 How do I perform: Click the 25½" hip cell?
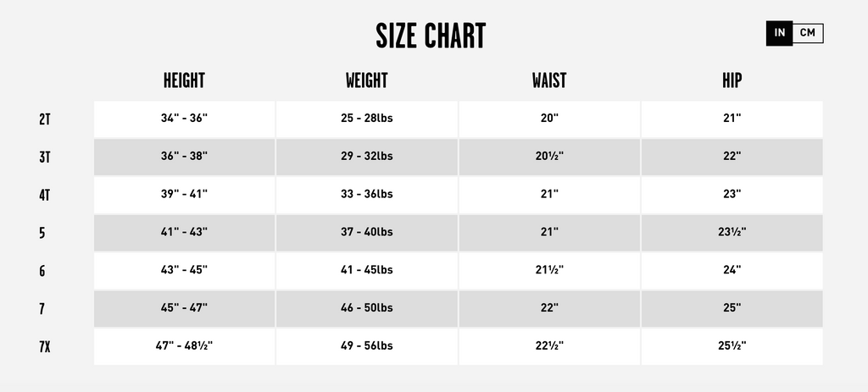[732, 346]
